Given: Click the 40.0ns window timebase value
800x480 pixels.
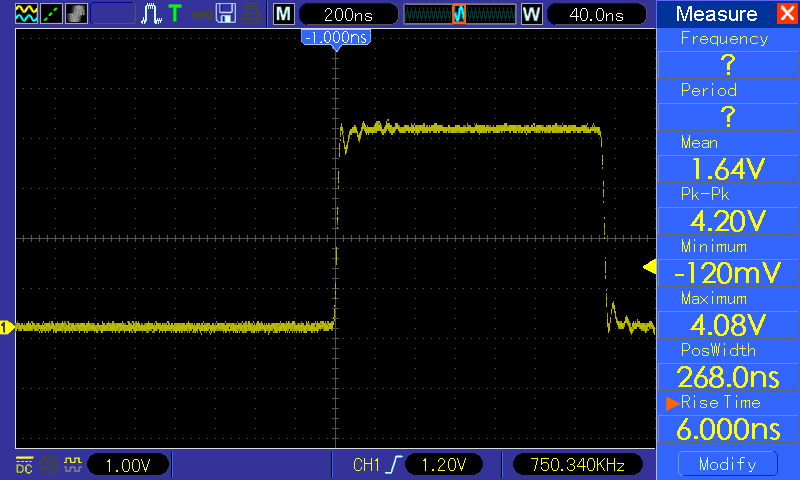Looking at the screenshot, I should 596,14.
